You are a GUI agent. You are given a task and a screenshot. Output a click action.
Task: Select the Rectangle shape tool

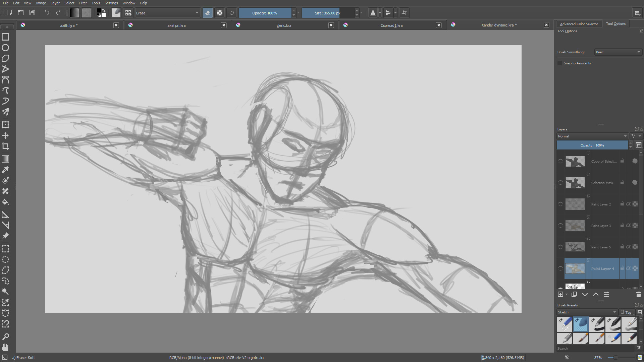[5, 37]
